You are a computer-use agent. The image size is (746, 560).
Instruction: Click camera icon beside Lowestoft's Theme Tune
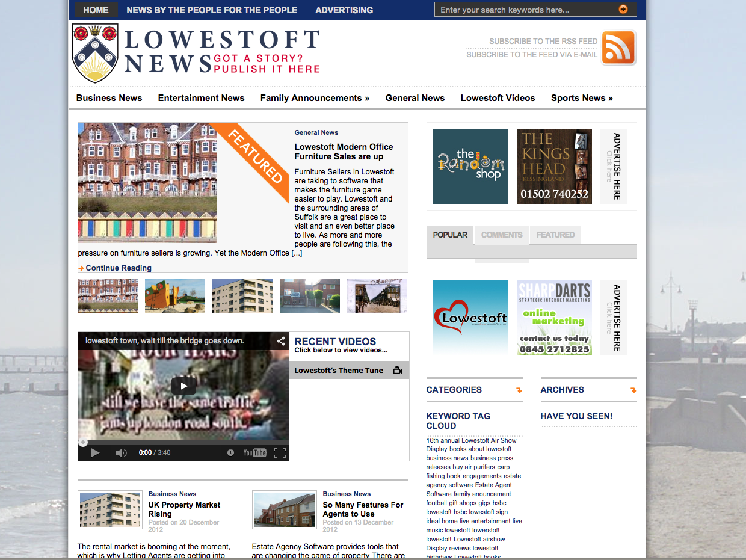pyautogui.click(x=397, y=371)
